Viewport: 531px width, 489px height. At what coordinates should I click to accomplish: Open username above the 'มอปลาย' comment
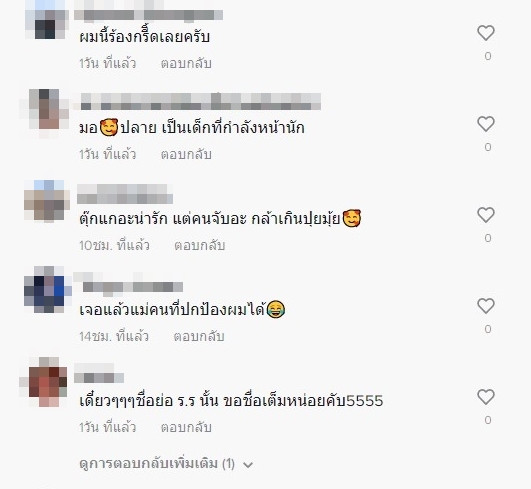(200, 102)
